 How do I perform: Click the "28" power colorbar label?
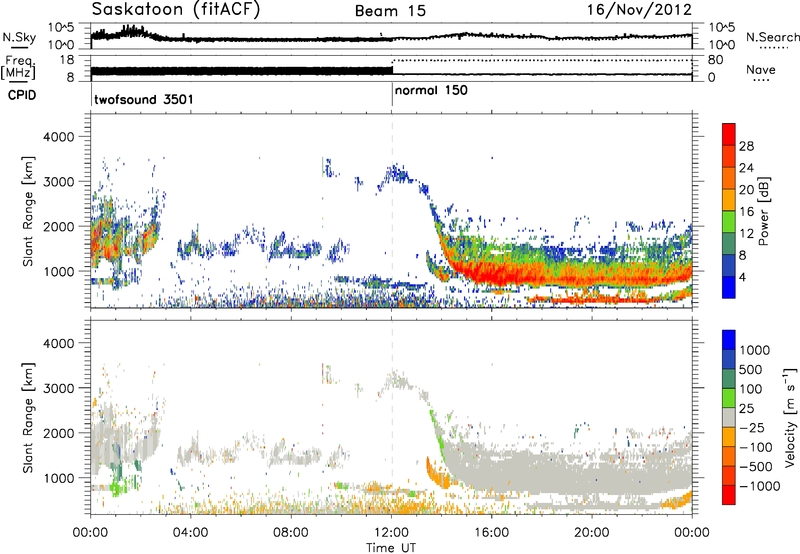(746, 146)
